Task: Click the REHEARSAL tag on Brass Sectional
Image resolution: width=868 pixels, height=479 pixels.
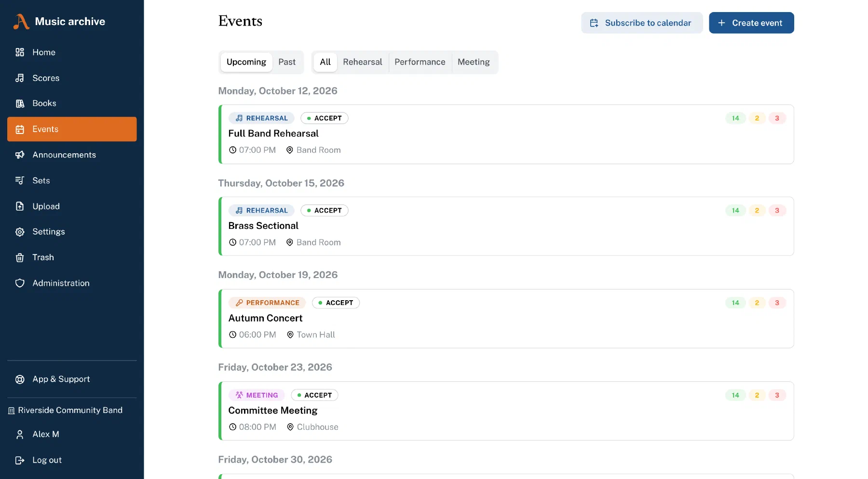Action: [261, 211]
